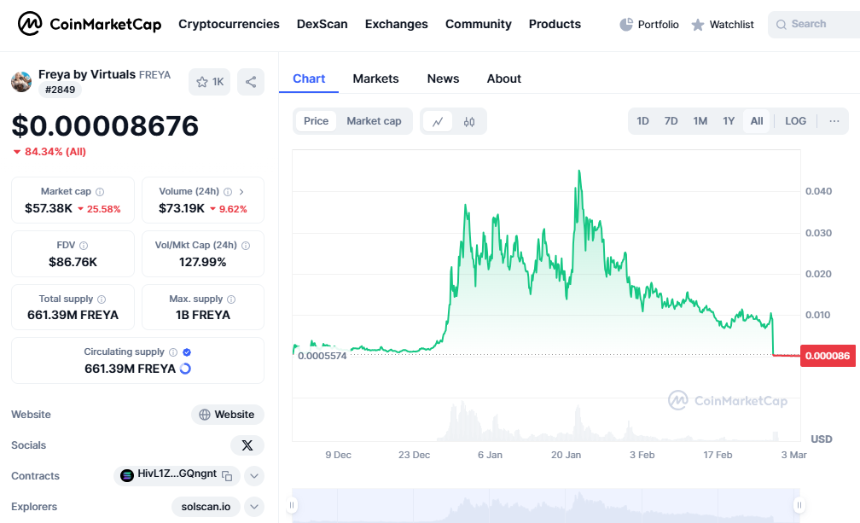Click FDV info icon
The image size is (860, 523).
click(83, 246)
